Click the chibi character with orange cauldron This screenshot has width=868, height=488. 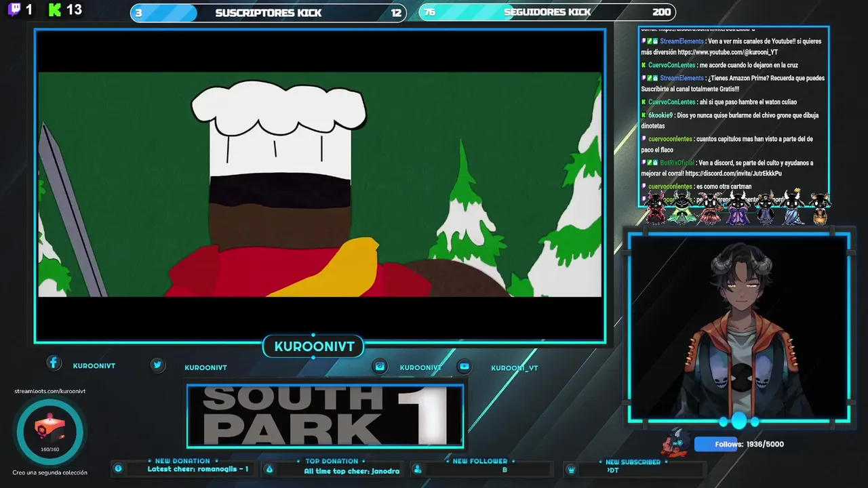pyautogui.click(x=819, y=208)
